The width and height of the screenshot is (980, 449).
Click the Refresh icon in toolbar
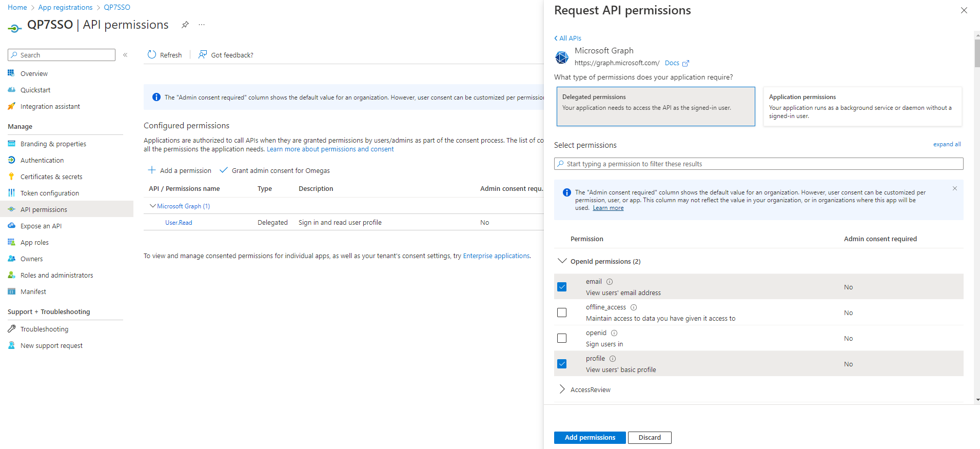[152, 55]
